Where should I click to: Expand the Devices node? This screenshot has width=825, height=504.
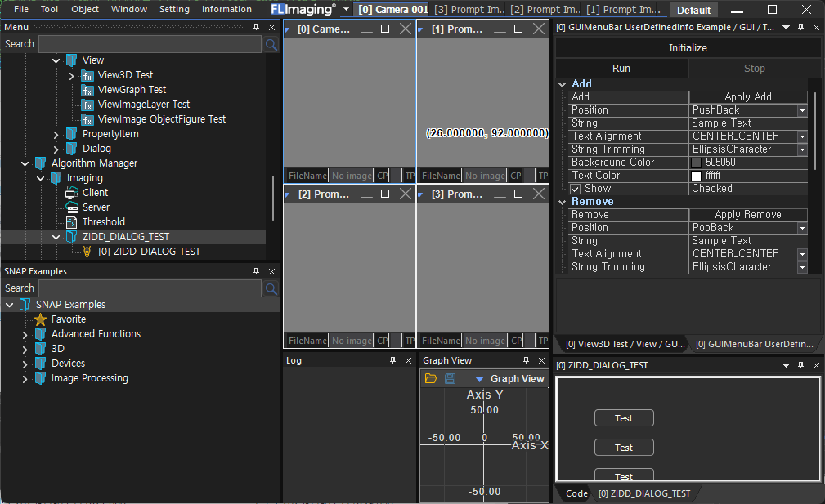point(25,364)
